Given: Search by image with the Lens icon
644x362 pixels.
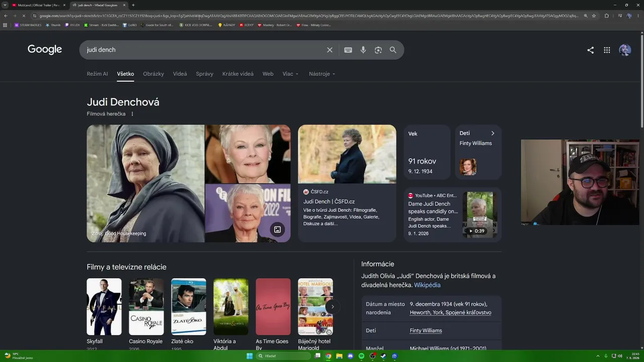Looking at the screenshot, I should click(x=378, y=50).
